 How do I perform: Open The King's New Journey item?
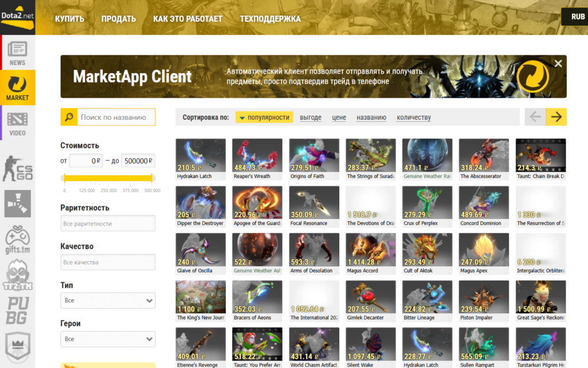[x=200, y=301]
